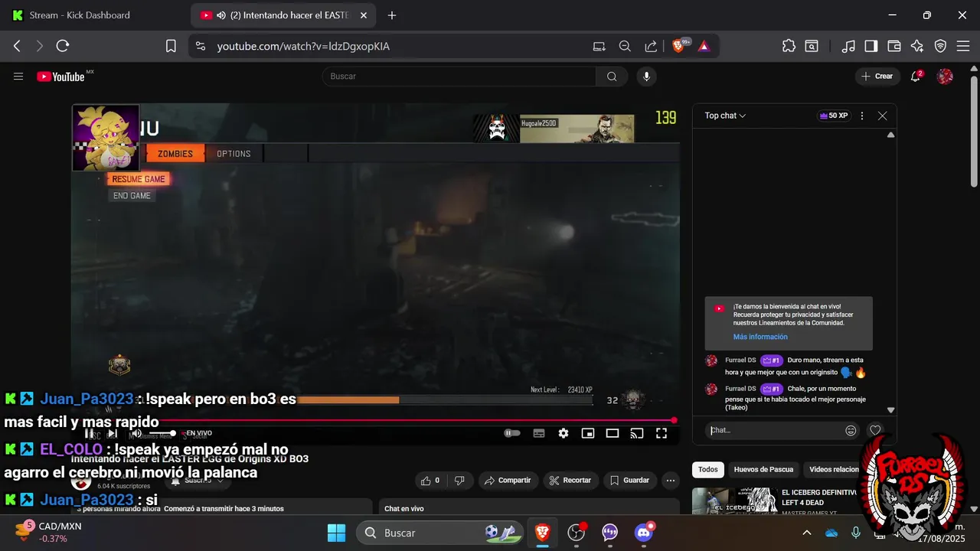
Task: Open the CAD/MXN taskbar widget
Action: point(47,532)
